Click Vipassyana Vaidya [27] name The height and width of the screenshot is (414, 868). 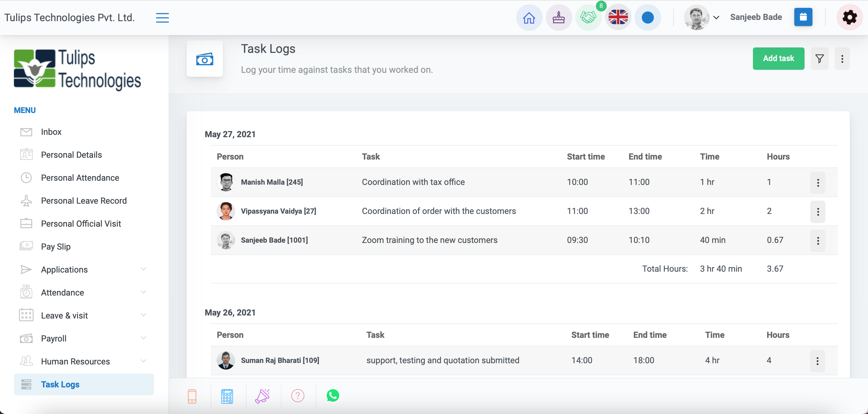click(278, 211)
